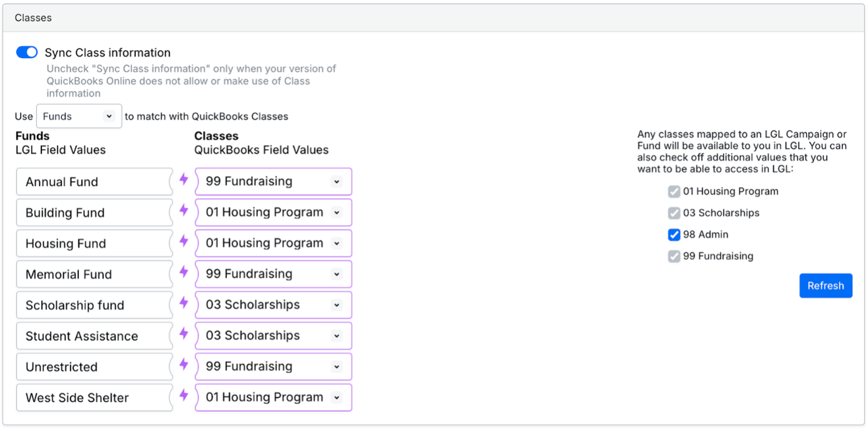Click lightning bolt icon beside West Side Shelter
This screenshot has height=430, width=868.
[x=184, y=396]
